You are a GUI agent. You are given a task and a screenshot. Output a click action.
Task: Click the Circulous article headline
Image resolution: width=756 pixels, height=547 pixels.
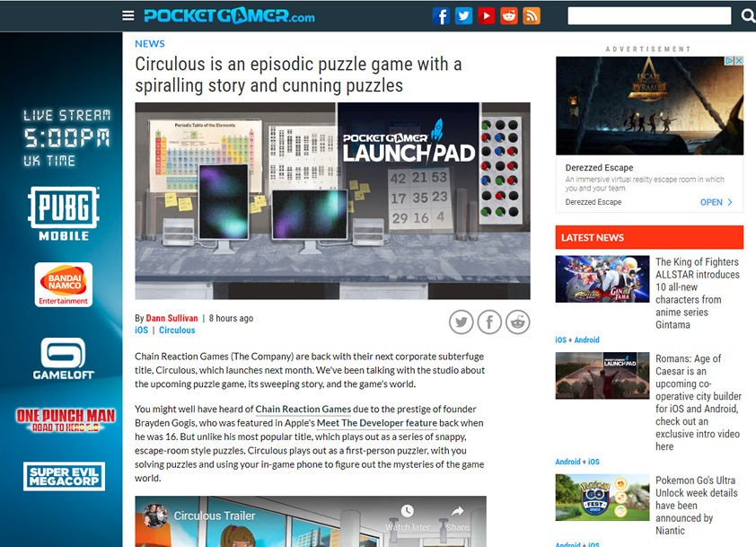pyautogui.click(x=298, y=75)
